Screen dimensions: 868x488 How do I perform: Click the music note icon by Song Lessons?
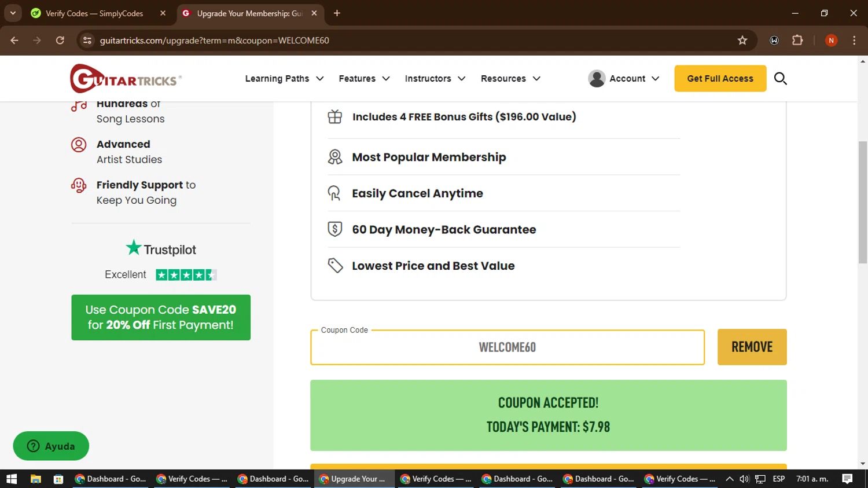79,106
